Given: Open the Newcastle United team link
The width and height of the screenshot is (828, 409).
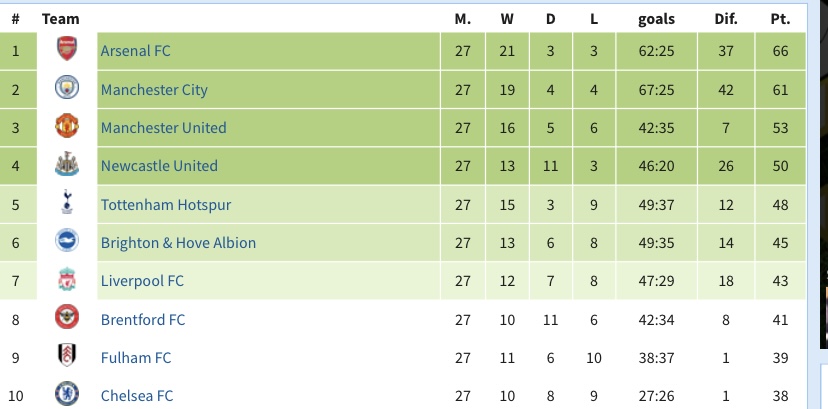Looking at the screenshot, I should click(159, 166).
